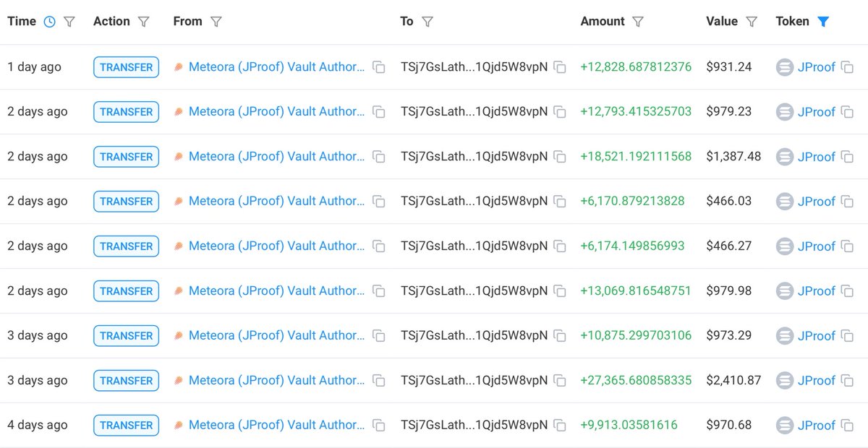The width and height of the screenshot is (868, 448).
Task: Open the Time column filter
Action: (x=69, y=22)
